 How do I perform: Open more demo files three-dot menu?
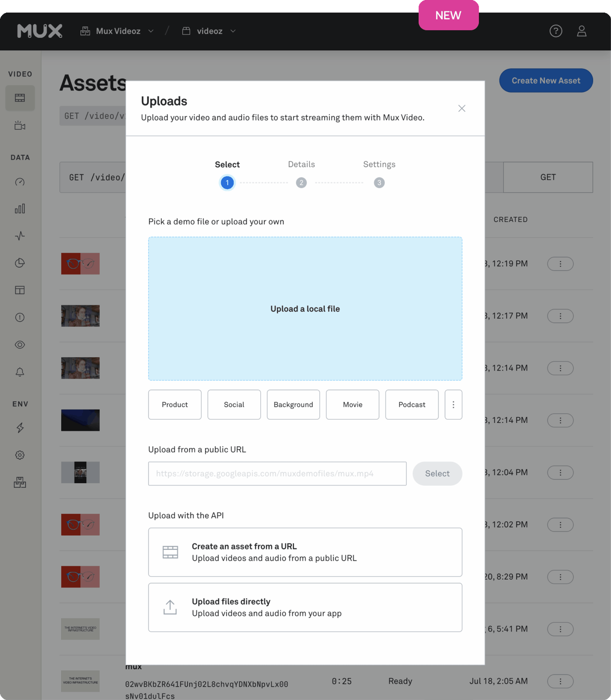453,405
